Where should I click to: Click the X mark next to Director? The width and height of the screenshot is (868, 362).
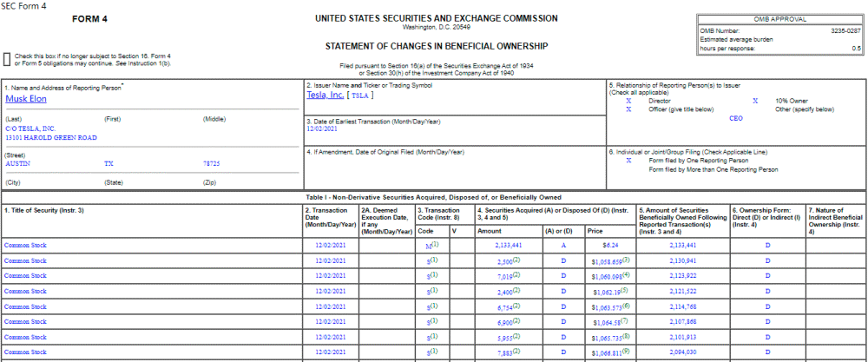[x=628, y=102]
